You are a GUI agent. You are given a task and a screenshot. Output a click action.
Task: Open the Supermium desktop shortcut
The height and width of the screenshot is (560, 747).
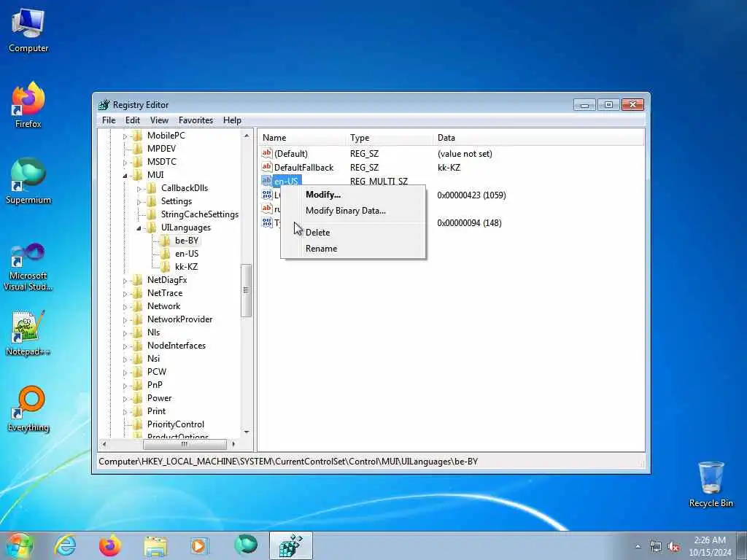(x=28, y=181)
